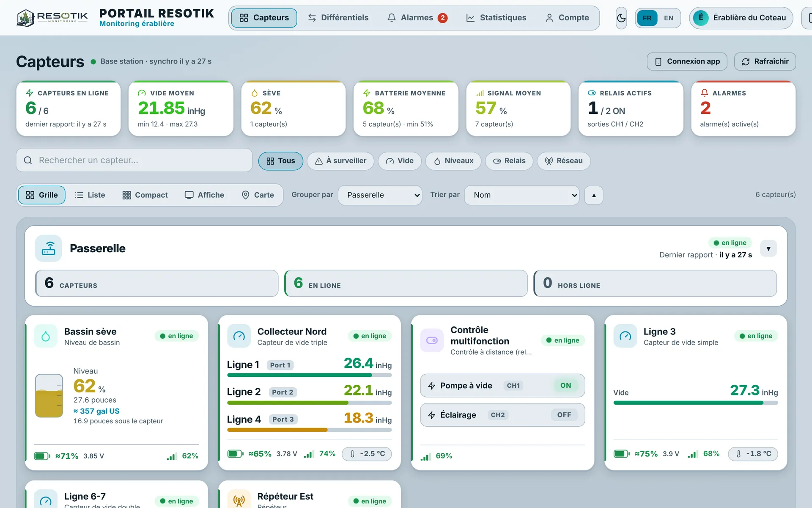Filter sensors by À surveiller
The image size is (812, 508).
tap(340, 161)
